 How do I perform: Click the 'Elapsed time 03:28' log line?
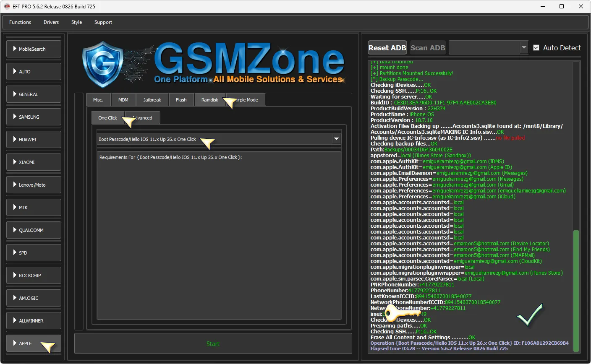(439, 348)
